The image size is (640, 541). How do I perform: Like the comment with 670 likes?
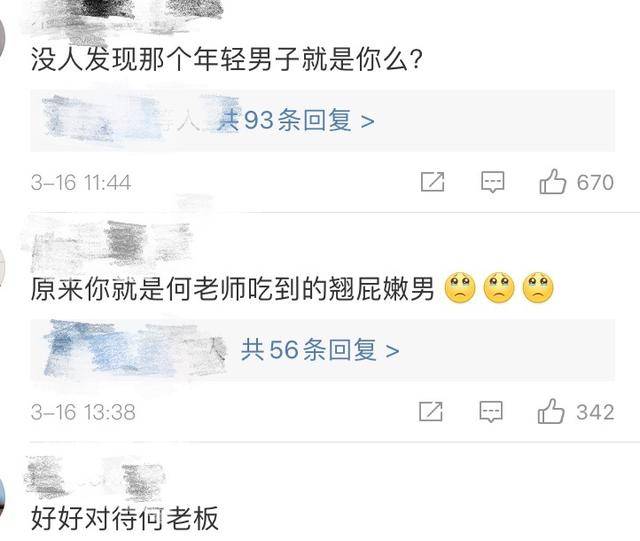553,181
